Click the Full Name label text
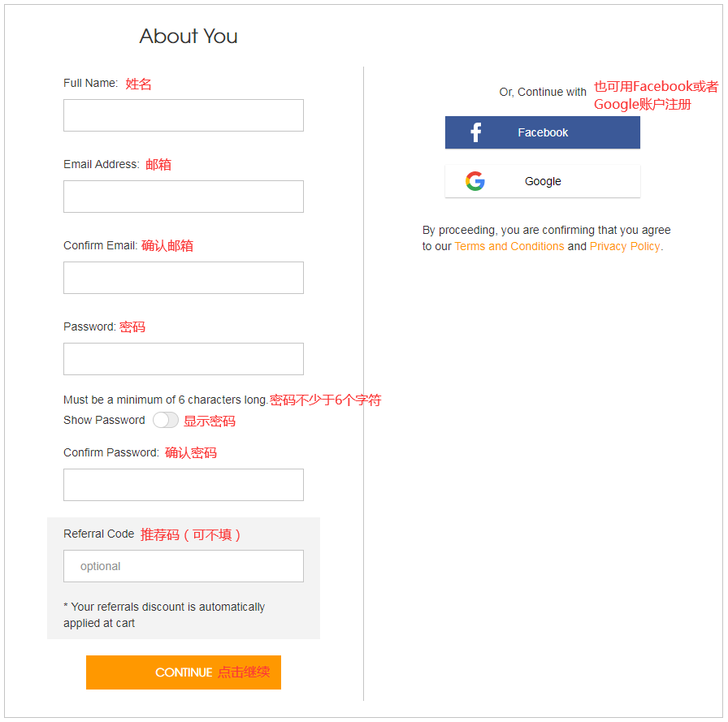 pos(90,83)
